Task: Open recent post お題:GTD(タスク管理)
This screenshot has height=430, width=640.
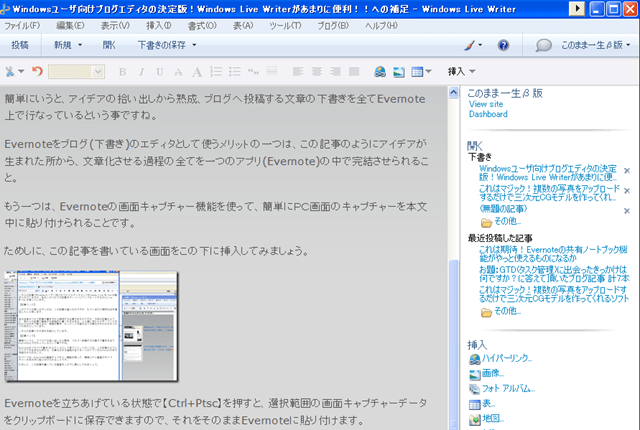Action: click(x=554, y=274)
